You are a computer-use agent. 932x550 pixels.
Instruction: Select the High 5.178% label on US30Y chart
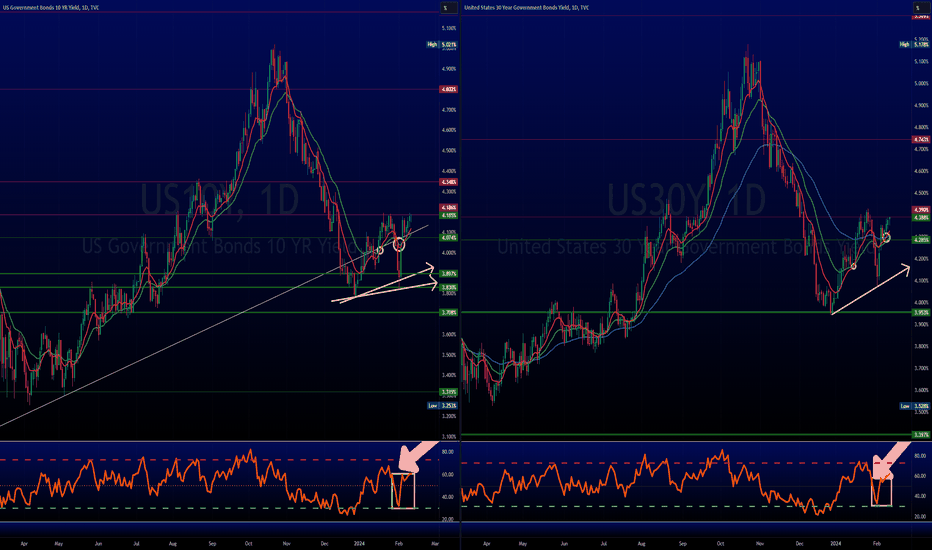915,45
